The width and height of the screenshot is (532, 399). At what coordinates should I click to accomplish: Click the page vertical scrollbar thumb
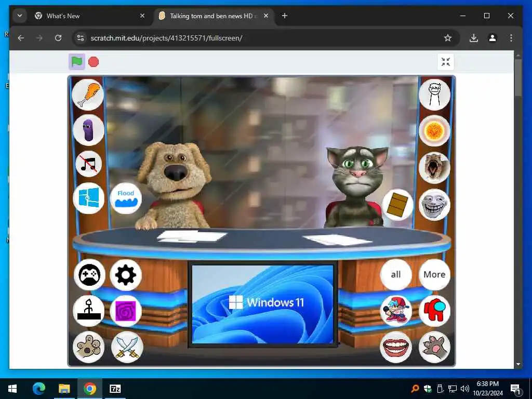[518, 78]
